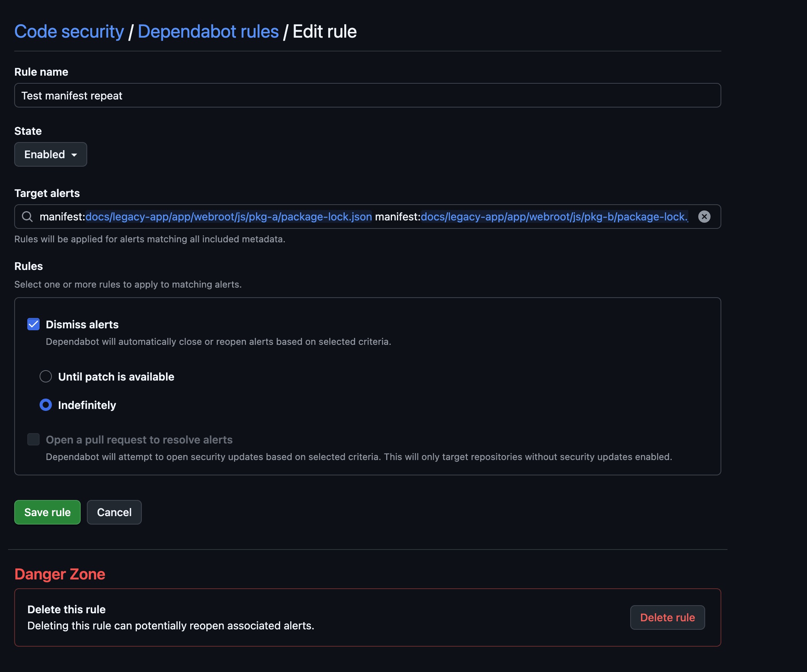This screenshot has width=807, height=672.
Task: Uncheck the Dismiss alerts checkbox
Action: coord(33,324)
